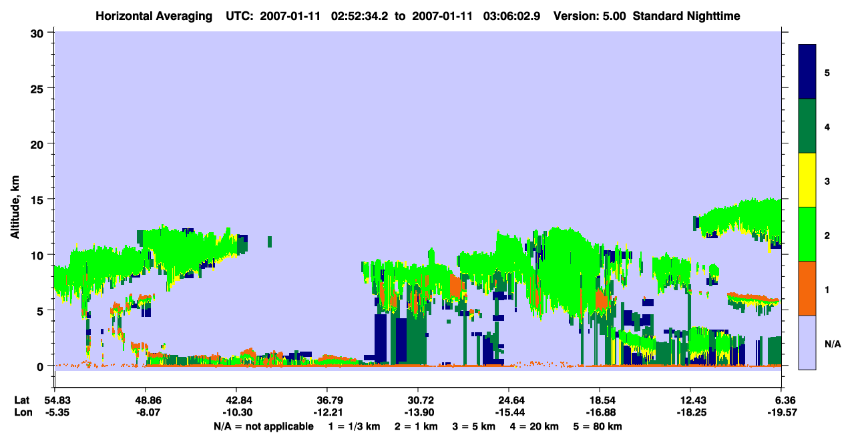Click the 'Lon' row label
This screenshot has height=445, width=868.
tap(22, 412)
